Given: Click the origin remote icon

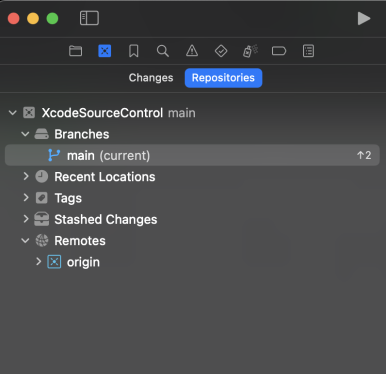Looking at the screenshot, I should coord(54,262).
